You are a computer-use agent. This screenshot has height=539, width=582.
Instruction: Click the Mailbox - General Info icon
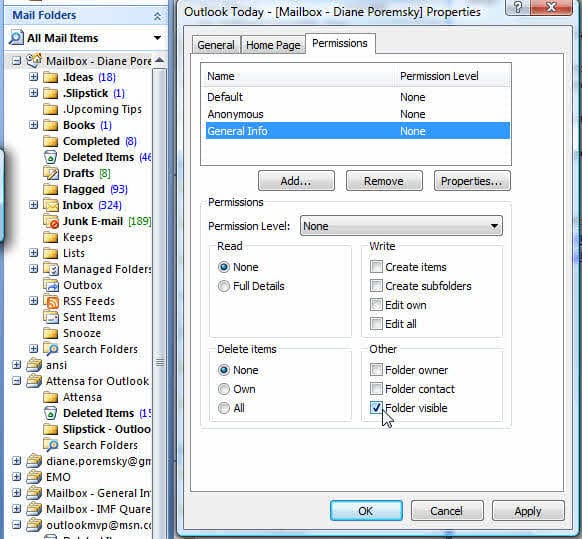click(34, 493)
